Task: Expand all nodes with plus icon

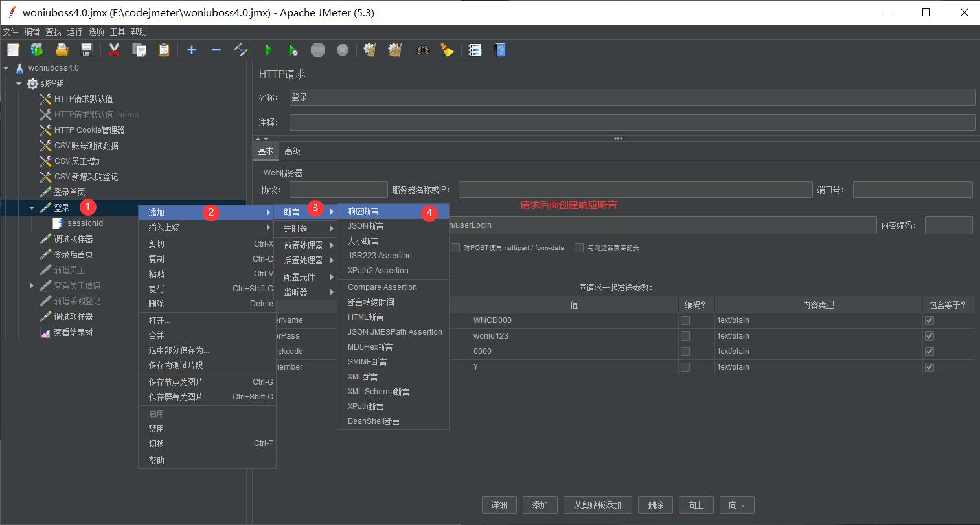Action: pyautogui.click(x=192, y=50)
